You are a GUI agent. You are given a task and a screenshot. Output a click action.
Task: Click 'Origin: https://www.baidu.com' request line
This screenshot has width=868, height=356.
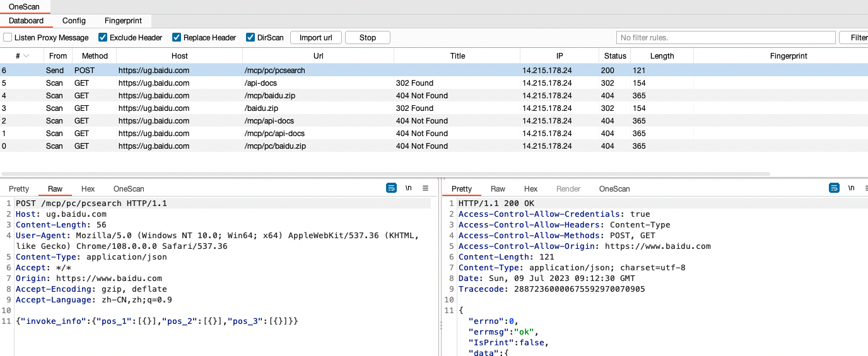[89, 278]
